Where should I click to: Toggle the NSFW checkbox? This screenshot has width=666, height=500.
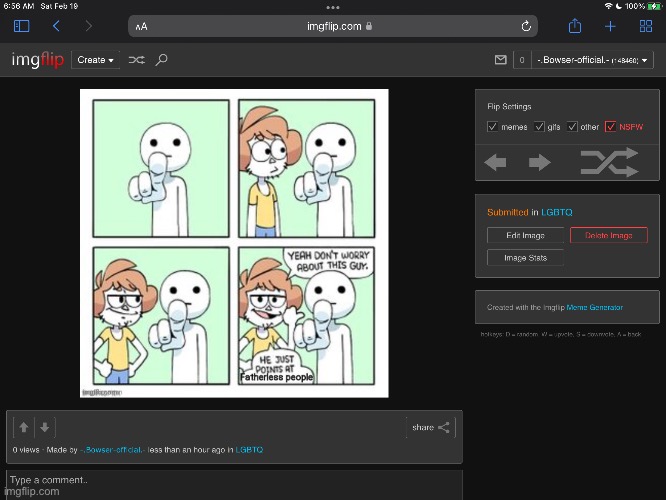click(x=610, y=127)
